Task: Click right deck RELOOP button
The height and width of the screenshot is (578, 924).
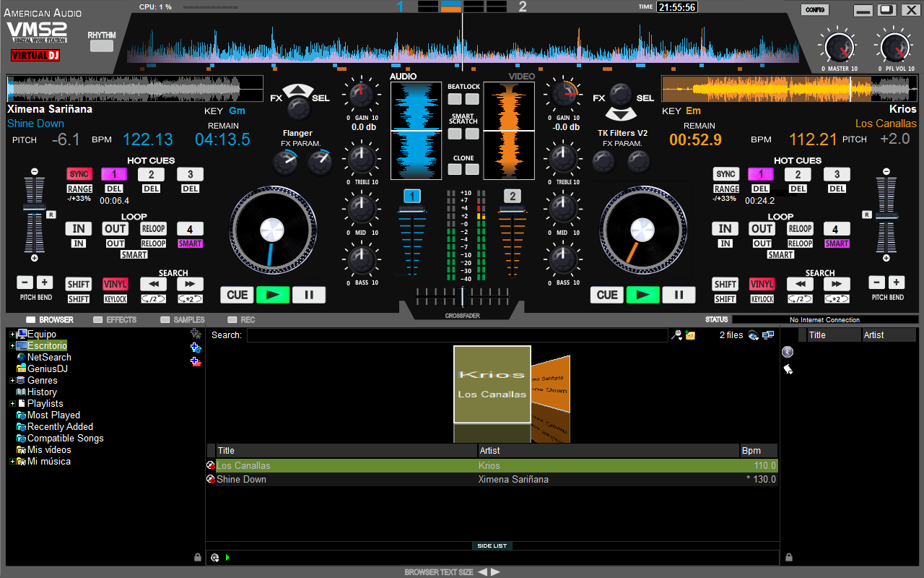Action: pos(800,229)
